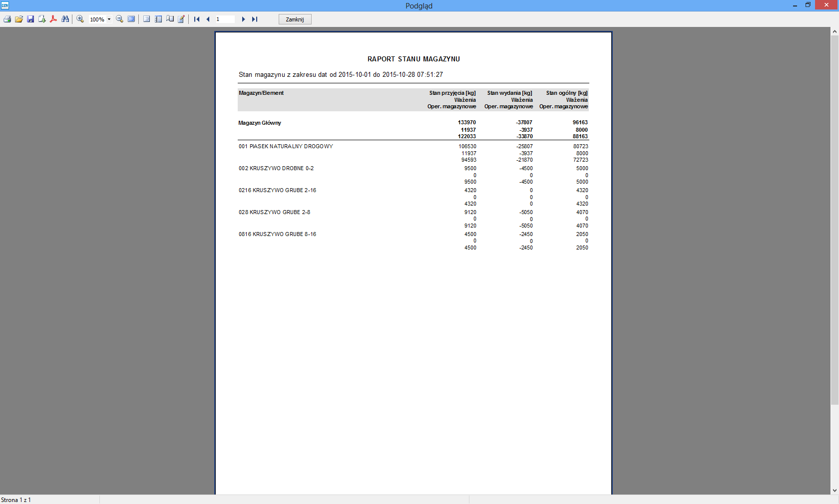Screen dimensions: 839x504
Task: Toggle the outline panel icon
Action: (147, 19)
